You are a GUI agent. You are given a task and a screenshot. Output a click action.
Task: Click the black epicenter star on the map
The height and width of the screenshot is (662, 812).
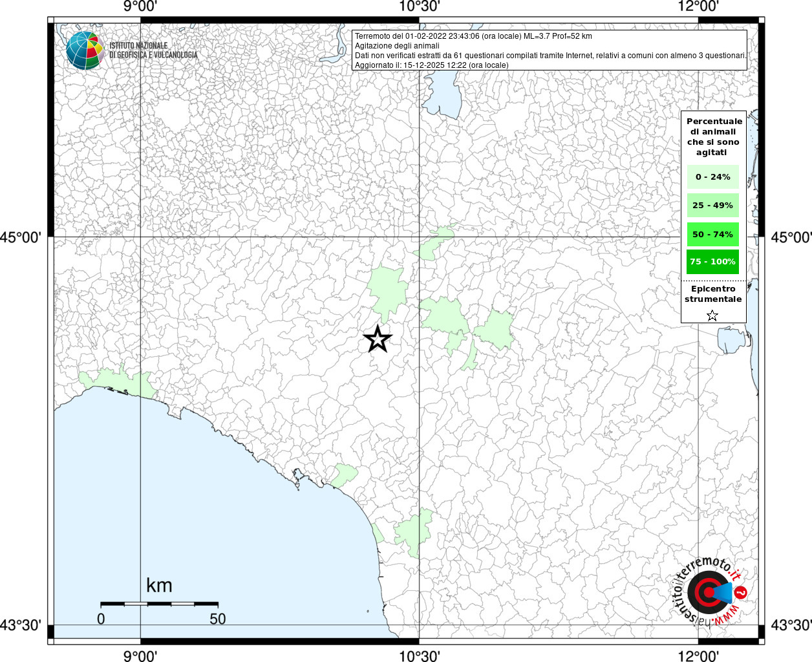378,339
